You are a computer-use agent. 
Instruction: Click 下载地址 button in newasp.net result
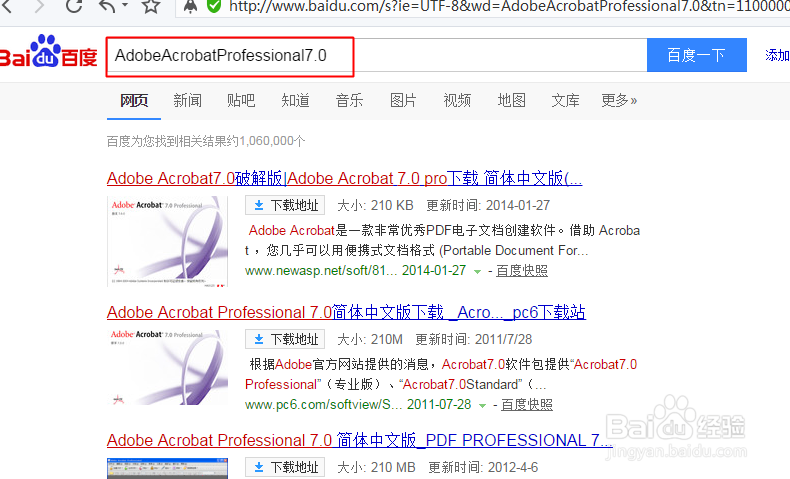coord(285,205)
